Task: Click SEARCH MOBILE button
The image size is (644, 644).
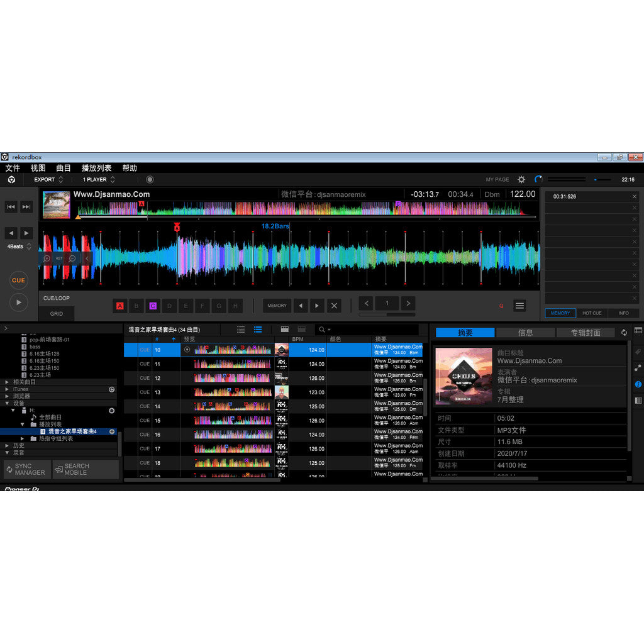Action: click(x=86, y=469)
